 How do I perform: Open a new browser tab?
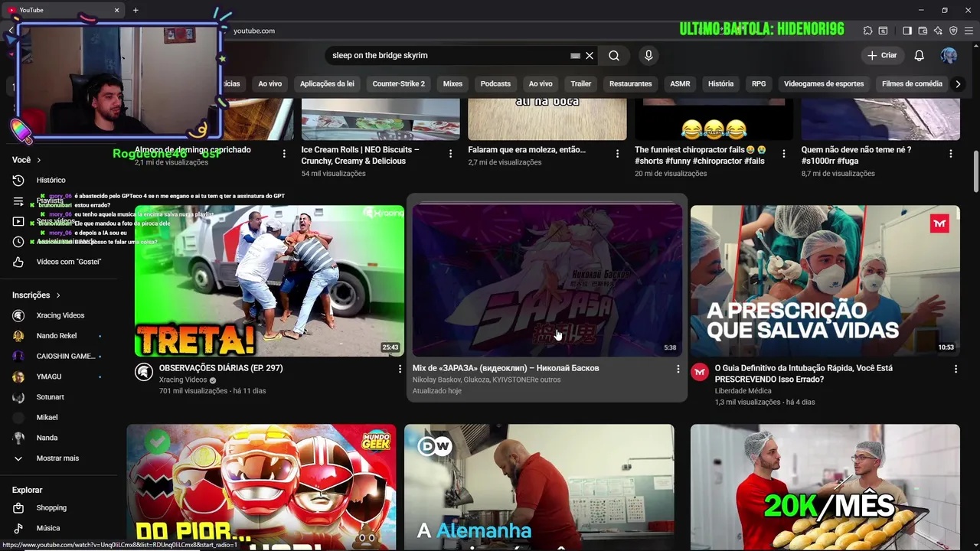(136, 10)
